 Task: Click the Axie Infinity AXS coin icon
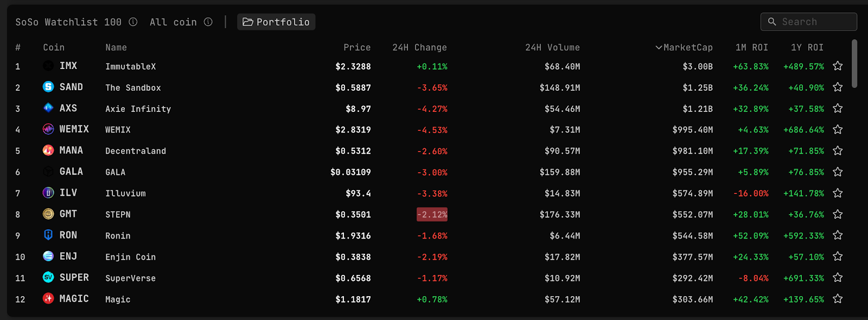(48, 108)
